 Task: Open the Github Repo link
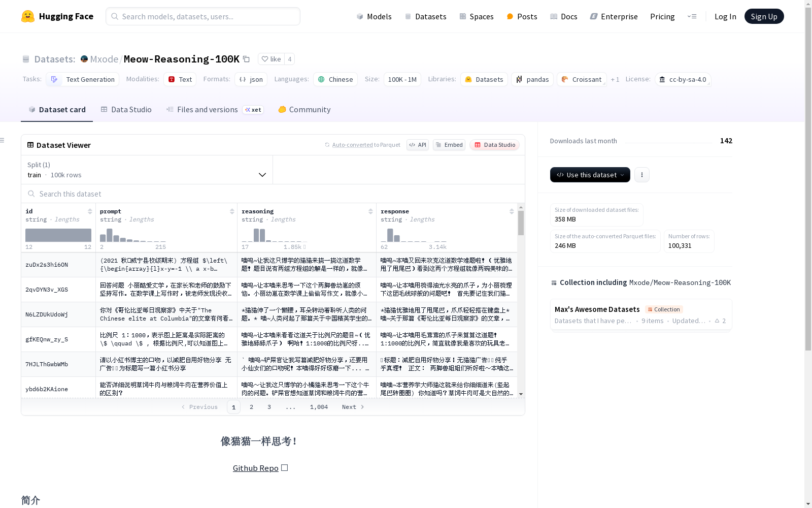point(255,468)
